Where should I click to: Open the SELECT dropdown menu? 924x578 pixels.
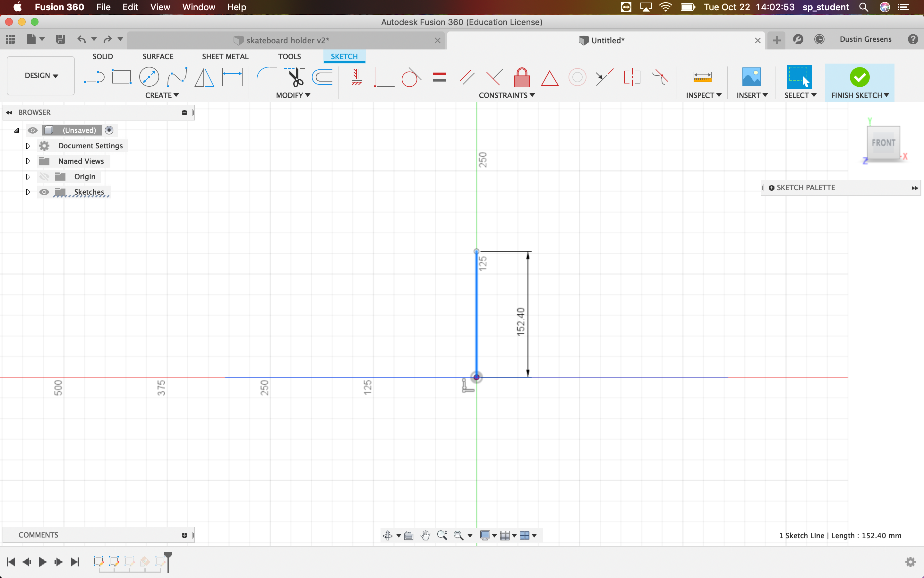(800, 95)
